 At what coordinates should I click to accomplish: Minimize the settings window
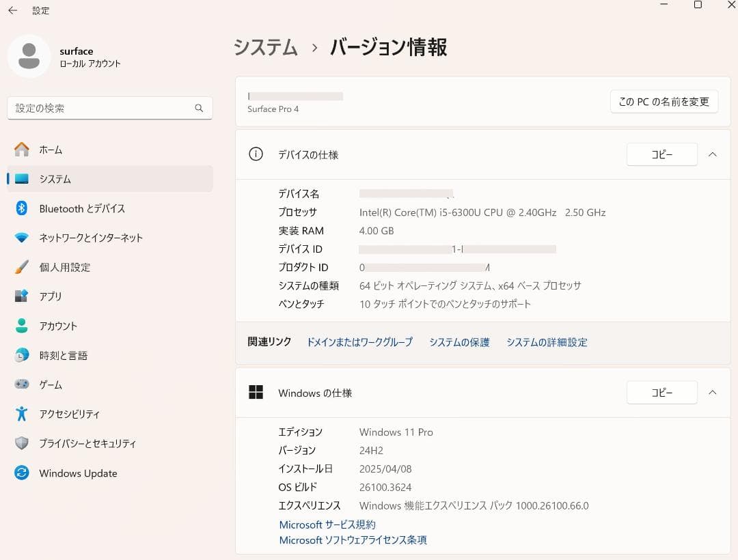pyautogui.click(x=664, y=5)
